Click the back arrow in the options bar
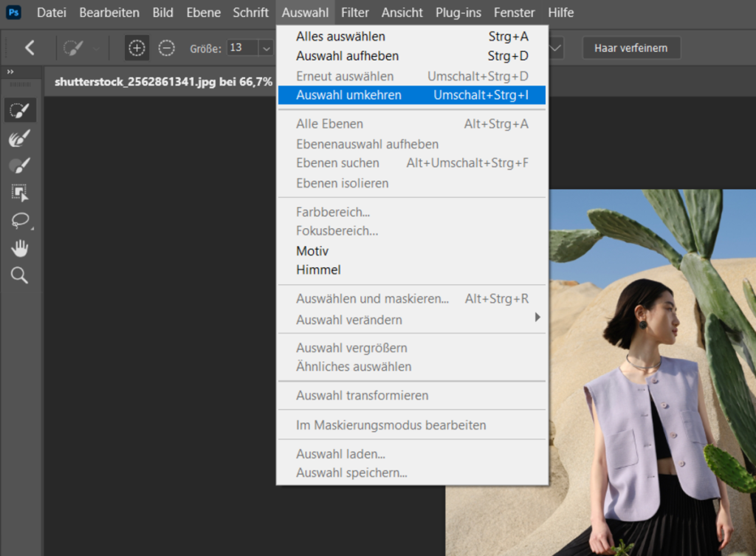Image resolution: width=756 pixels, height=556 pixels. 30,47
